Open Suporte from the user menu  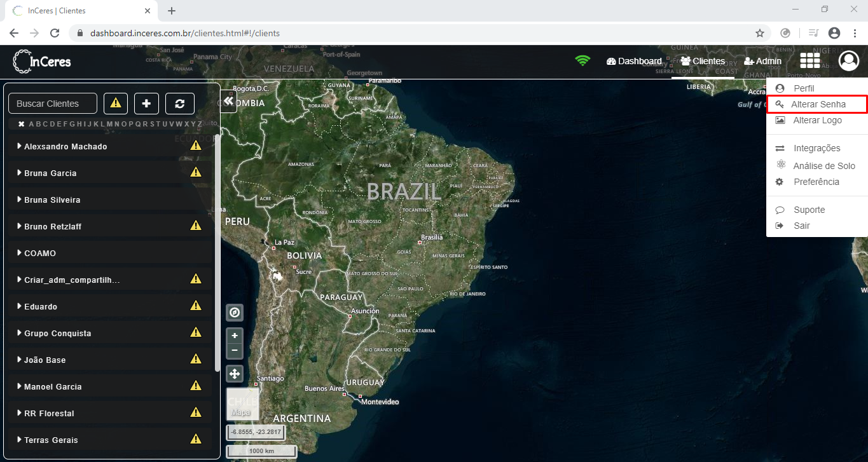[x=809, y=210]
